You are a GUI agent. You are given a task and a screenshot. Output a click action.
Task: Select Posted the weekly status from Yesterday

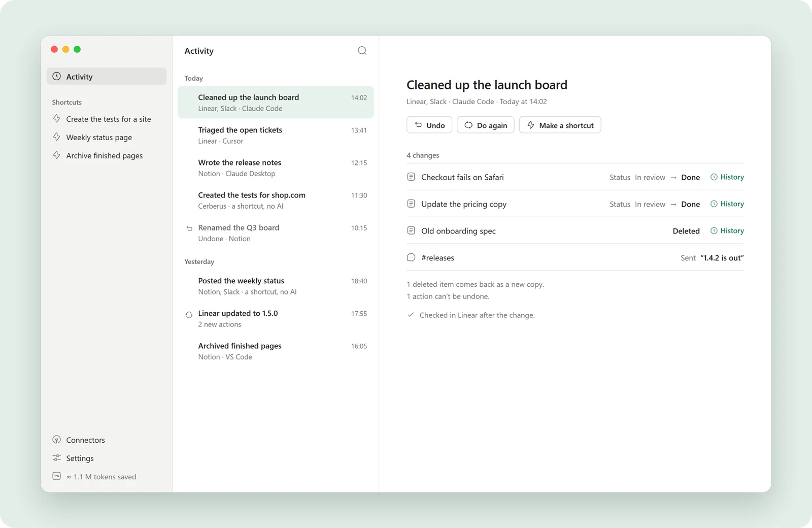click(x=276, y=286)
